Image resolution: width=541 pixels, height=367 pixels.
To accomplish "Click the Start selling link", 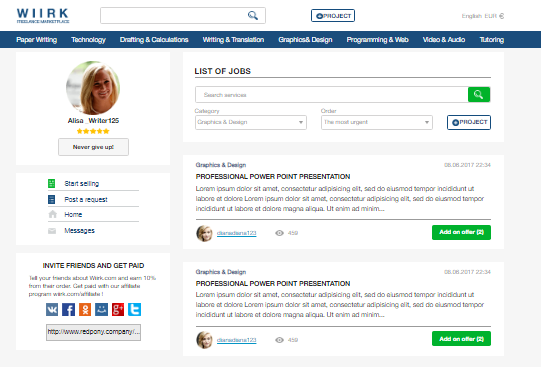I will (82, 184).
